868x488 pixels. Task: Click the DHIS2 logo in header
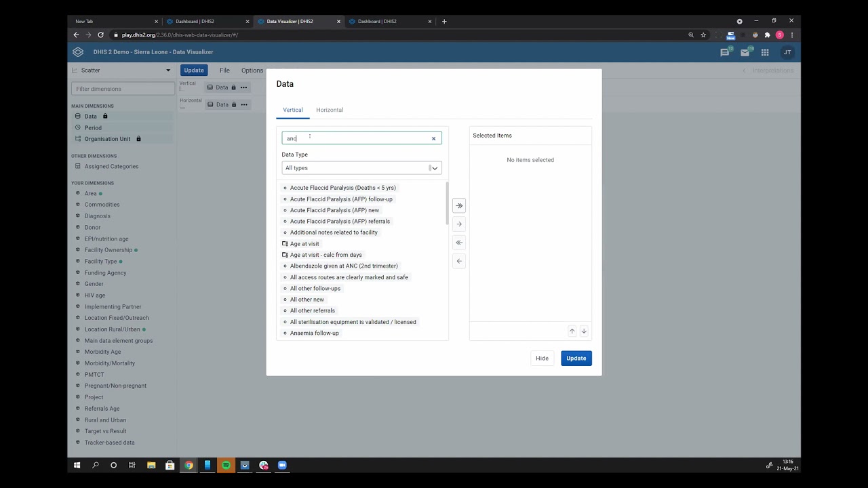pos(78,52)
